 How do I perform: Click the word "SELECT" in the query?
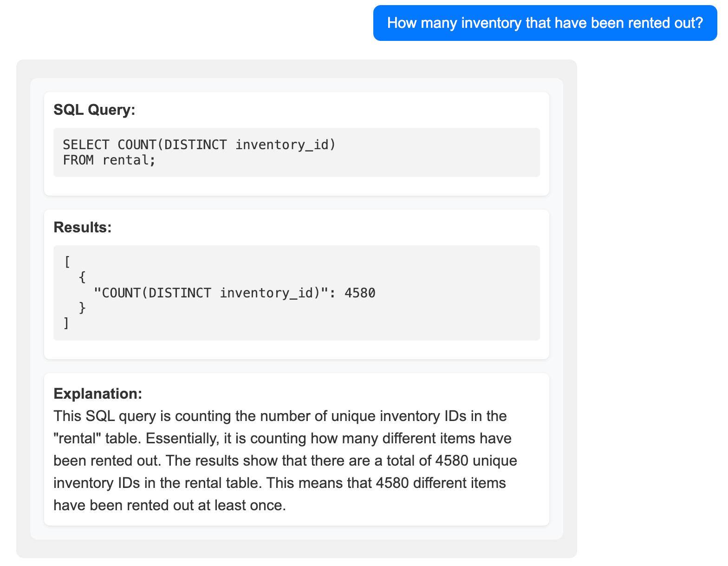[86, 145]
